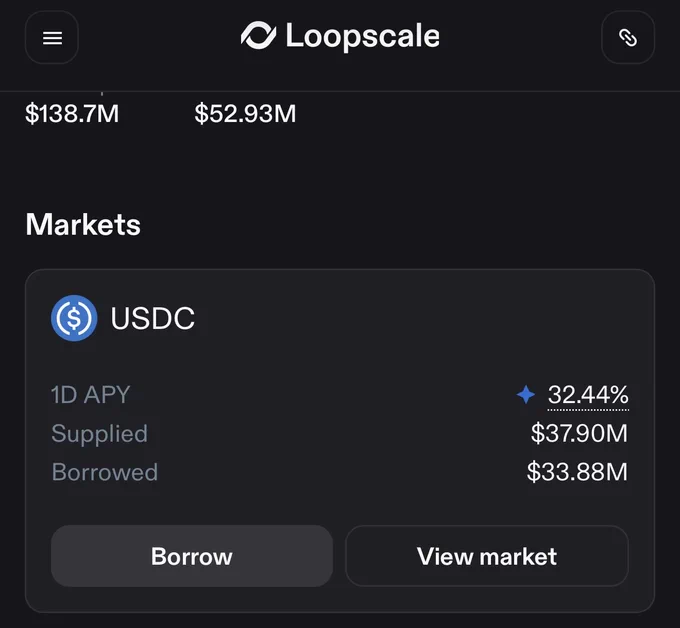This screenshot has height=628, width=680.
Task: Click the underlined 32.44% APY value
Action: point(588,395)
